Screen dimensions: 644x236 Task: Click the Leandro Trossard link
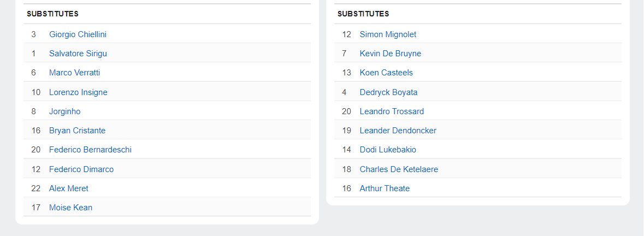pos(392,111)
